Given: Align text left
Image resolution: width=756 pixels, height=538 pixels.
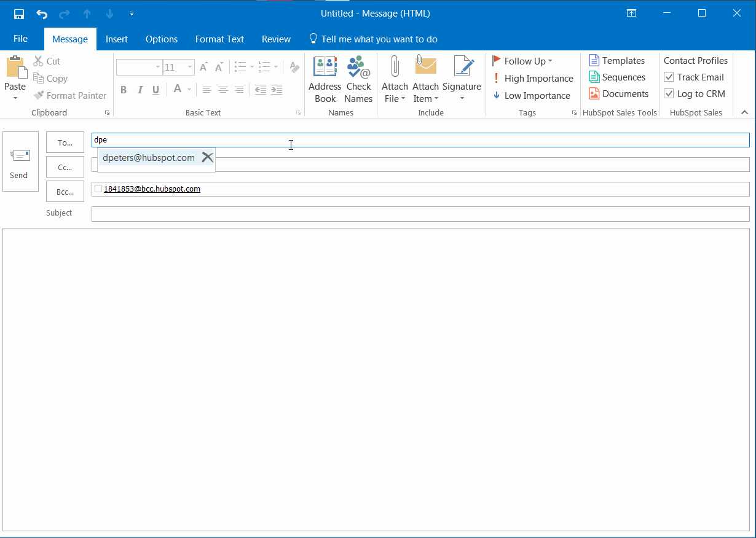Looking at the screenshot, I should click(x=207, y=90).
